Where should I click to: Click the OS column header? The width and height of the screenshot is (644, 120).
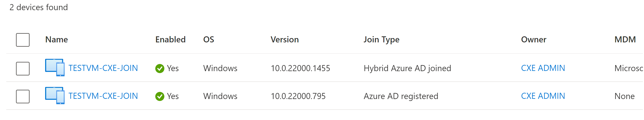(209, 40)
